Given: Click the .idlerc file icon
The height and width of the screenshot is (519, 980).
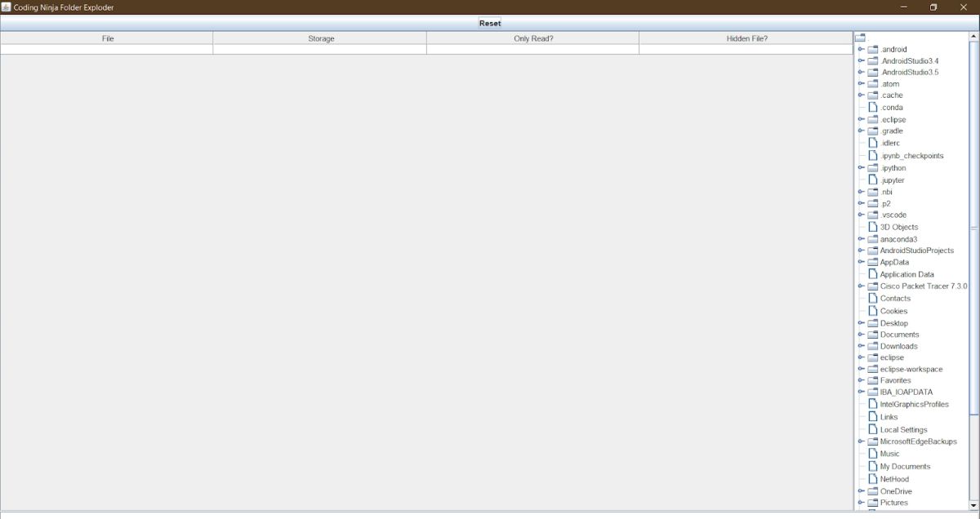Looking at the screenshot, I should 873,143.
